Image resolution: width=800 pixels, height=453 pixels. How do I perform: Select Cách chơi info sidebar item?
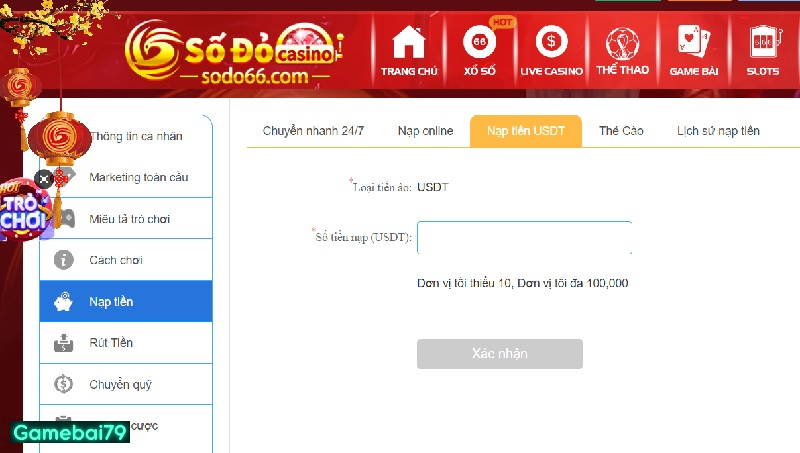116,260
